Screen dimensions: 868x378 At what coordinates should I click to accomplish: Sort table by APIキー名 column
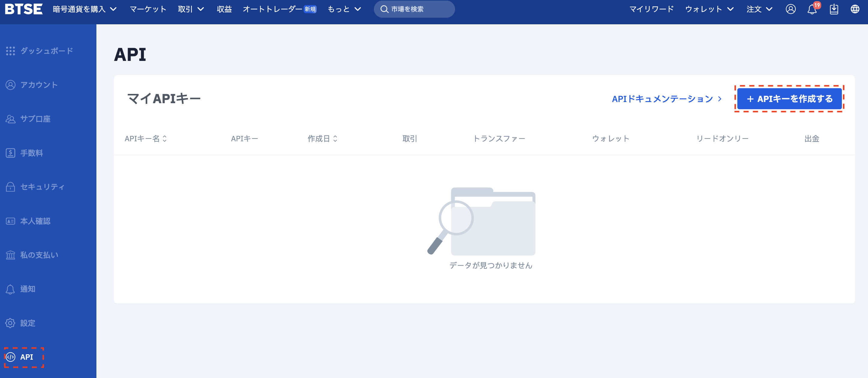[x=146, y=139]
